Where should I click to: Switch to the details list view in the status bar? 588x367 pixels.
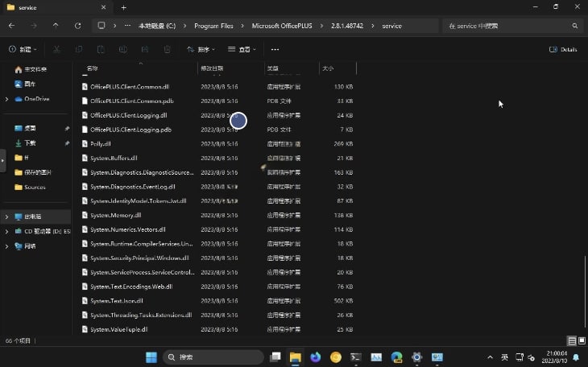[x=571, y=340]
